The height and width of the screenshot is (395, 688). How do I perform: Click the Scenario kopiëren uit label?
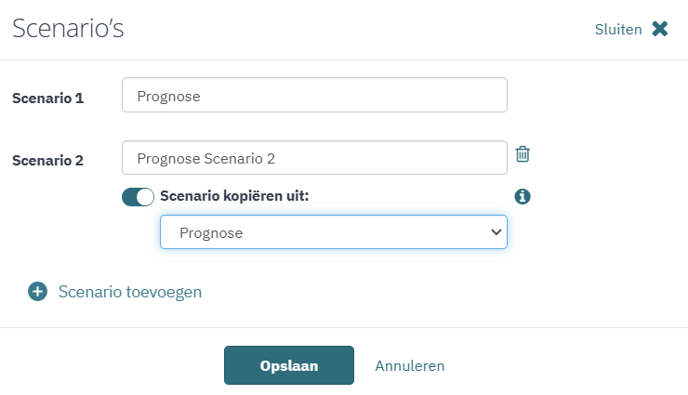(x=234, y=196)
